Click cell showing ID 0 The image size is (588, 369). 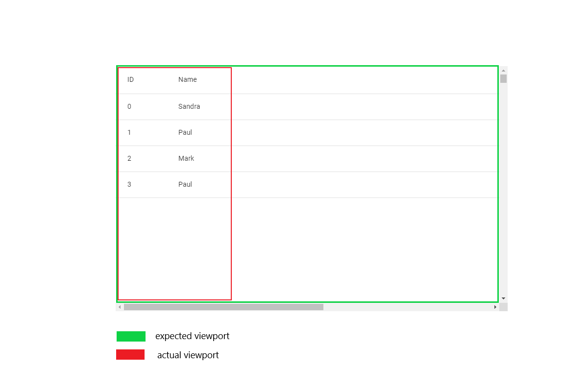(129, 106)
